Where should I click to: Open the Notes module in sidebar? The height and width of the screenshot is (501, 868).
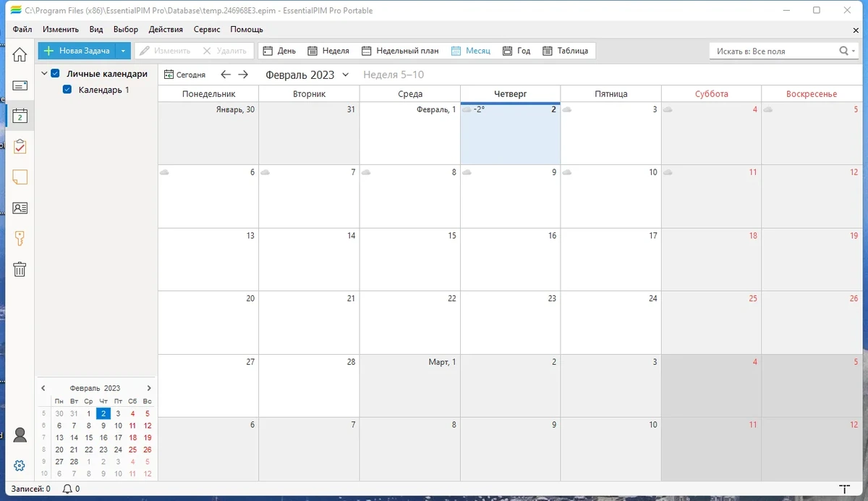pyautogui.click(x=20, y=177)
